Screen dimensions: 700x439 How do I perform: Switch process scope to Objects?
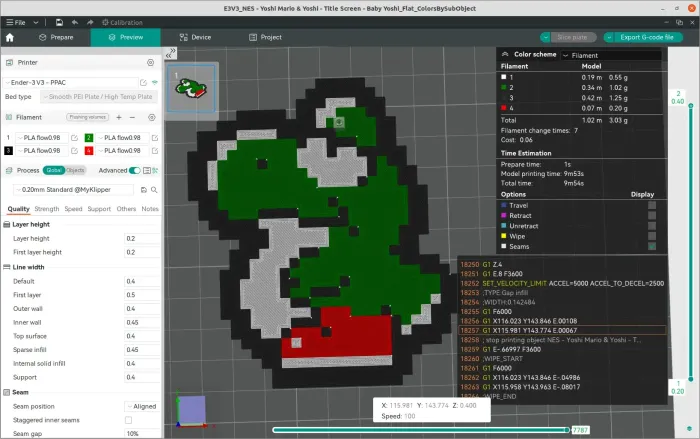click(75, 171)
